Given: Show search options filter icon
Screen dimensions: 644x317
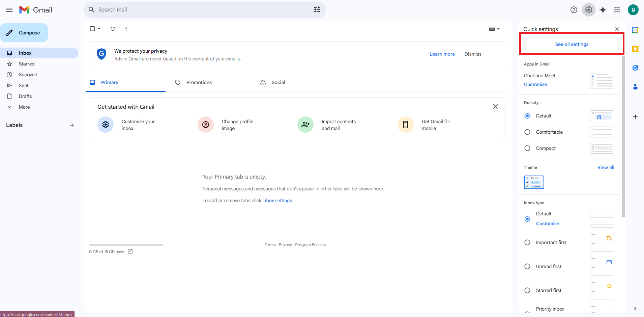Looking at the screenshot, I should 317,10.
